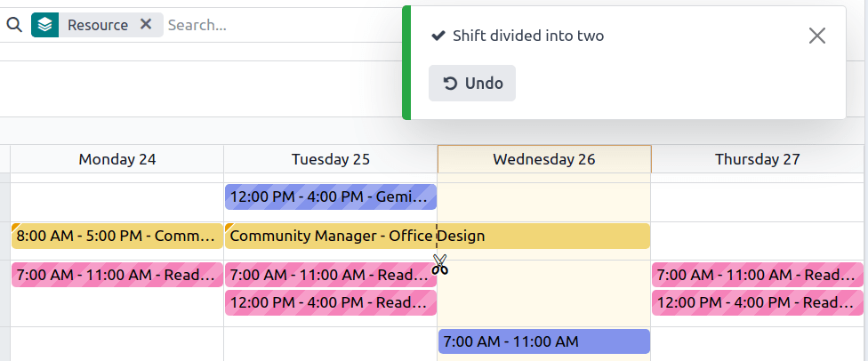
Task: Open Thursday 7:00 AM - 11:00 AM pink shift
Action: click(758, 275)
